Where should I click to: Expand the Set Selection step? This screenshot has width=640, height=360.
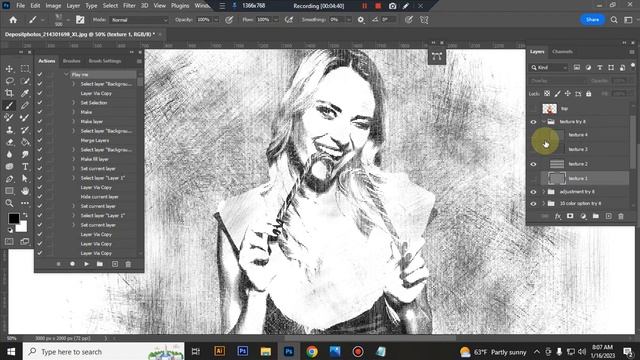point(74,103)
